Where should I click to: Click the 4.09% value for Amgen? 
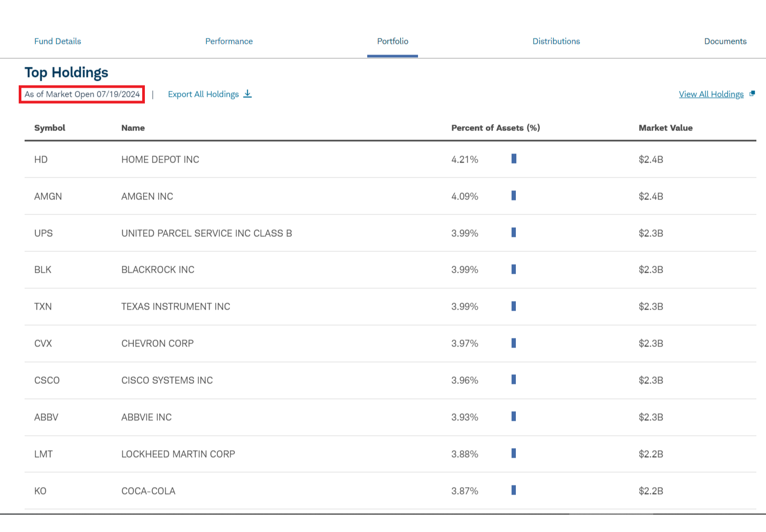[x=465, y=196]
